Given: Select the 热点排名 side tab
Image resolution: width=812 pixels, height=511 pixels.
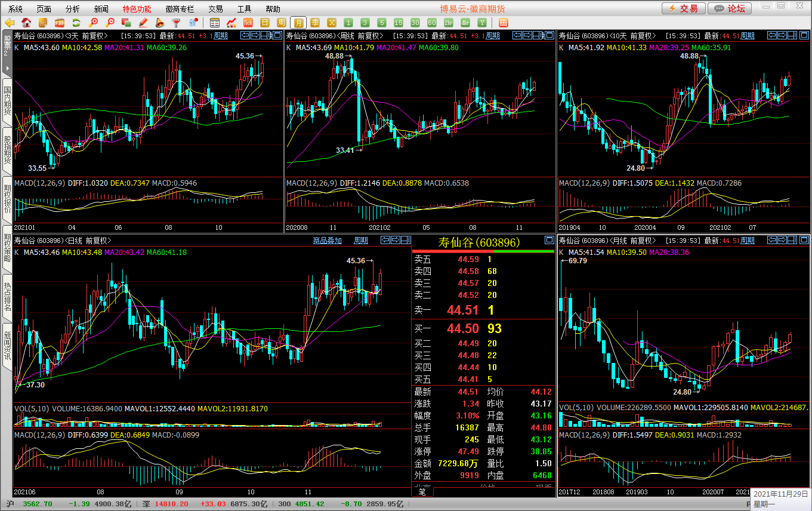Looking at the screenshot, I should 7,297.
